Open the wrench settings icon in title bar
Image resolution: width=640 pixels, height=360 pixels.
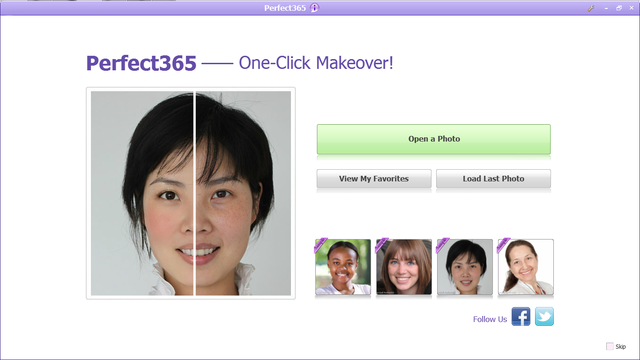pyautogui.click(x=591, y=8)
